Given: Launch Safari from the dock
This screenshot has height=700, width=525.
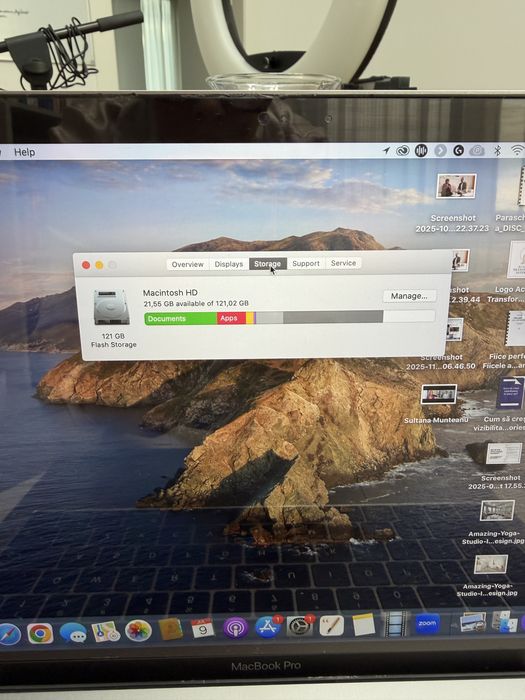Looking at the screenshot, I should click(x=9, y=634).
